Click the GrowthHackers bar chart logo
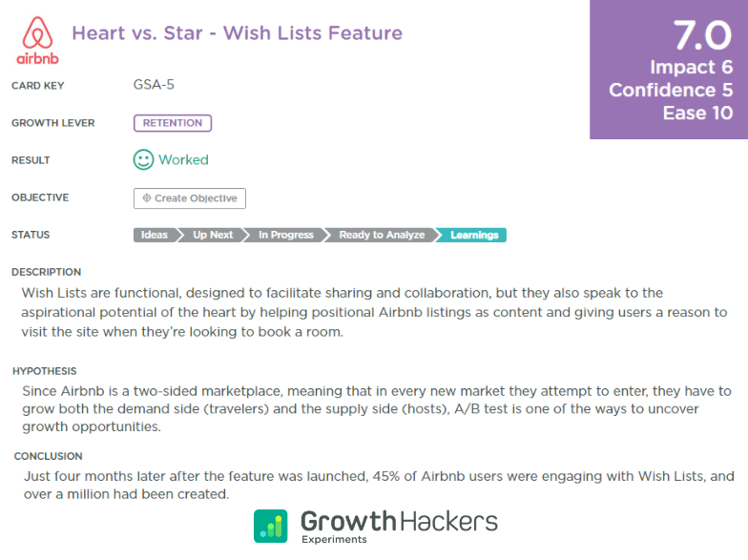 coord(271,527)
